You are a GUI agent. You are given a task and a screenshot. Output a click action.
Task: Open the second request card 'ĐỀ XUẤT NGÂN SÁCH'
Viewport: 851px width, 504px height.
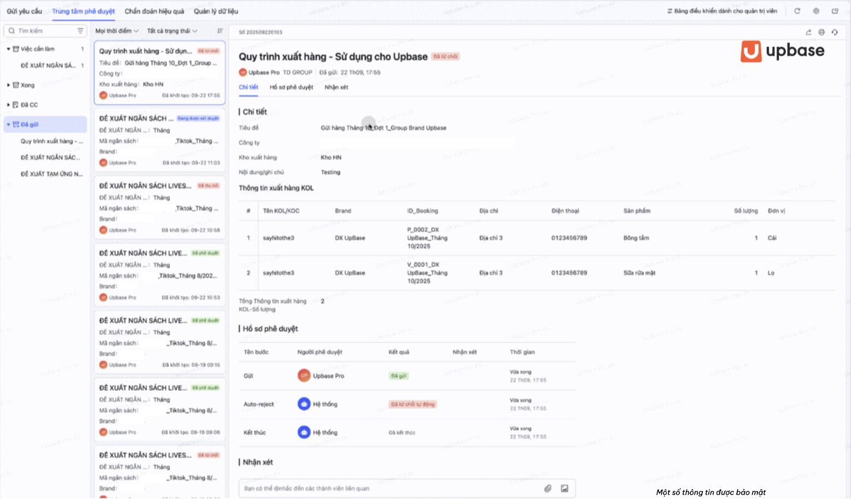160,140
